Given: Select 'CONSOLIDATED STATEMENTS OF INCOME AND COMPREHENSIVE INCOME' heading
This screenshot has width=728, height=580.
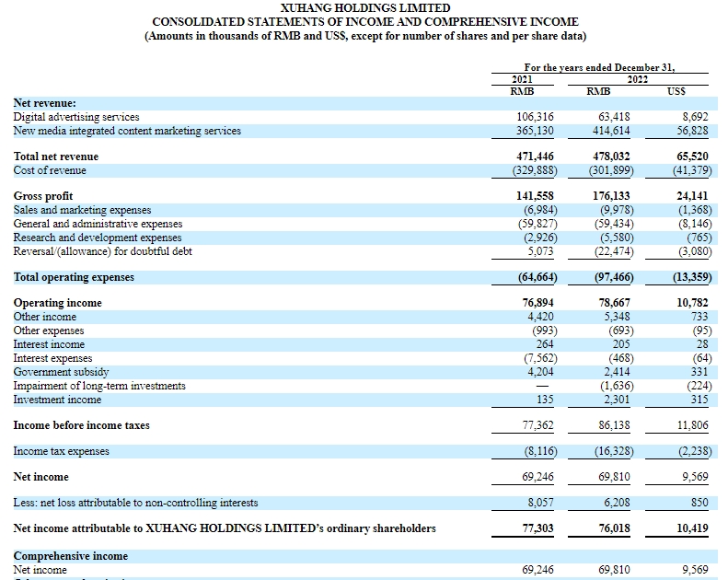Looking at the screenshot, I should coord(365,22).
